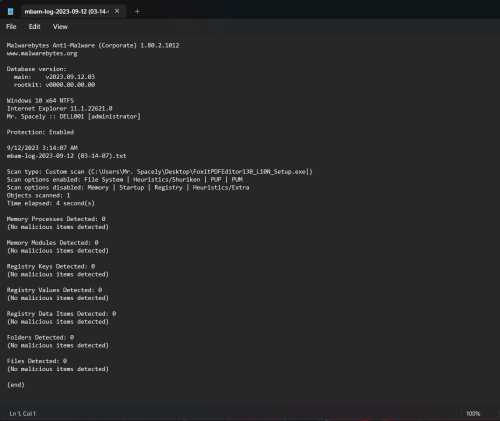
Task: Click 'Registry Data Items Detected: 0' line
Action: coord(61,314)
